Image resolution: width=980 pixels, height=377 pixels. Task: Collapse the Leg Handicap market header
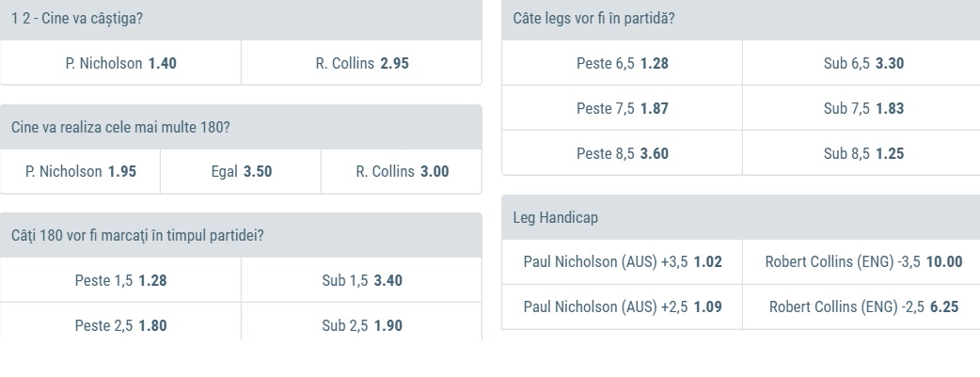(741, 217)
